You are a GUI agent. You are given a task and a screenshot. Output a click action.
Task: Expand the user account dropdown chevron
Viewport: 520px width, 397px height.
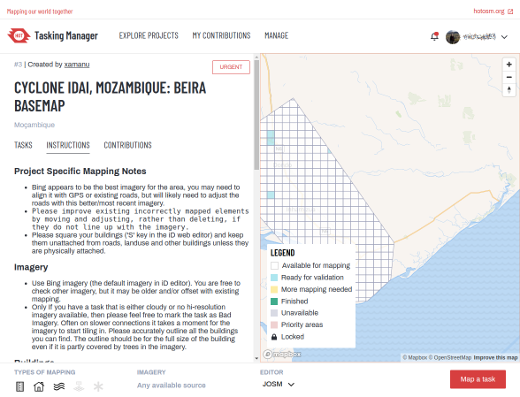click(x=504, y=37)
